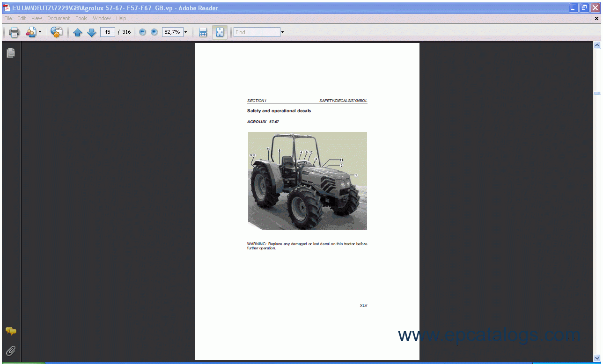Click the scroll down arrow of vertical scrollbar

597,358
